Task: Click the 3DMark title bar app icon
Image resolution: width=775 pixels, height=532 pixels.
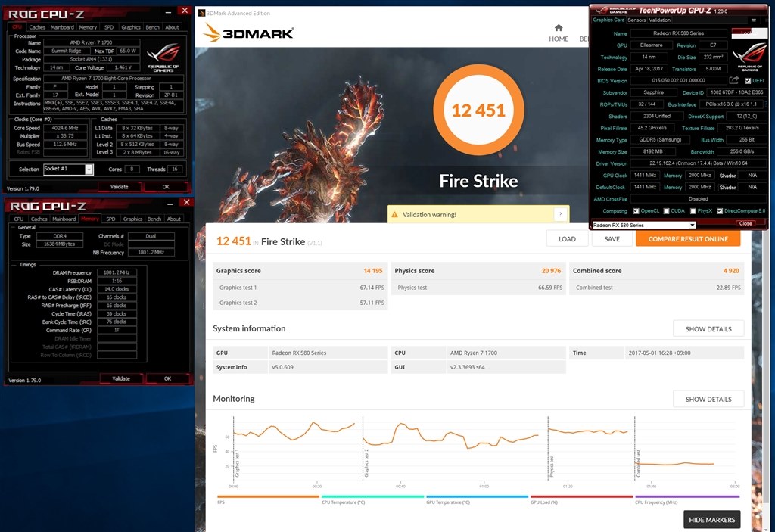Action: [x=201, y=13]
